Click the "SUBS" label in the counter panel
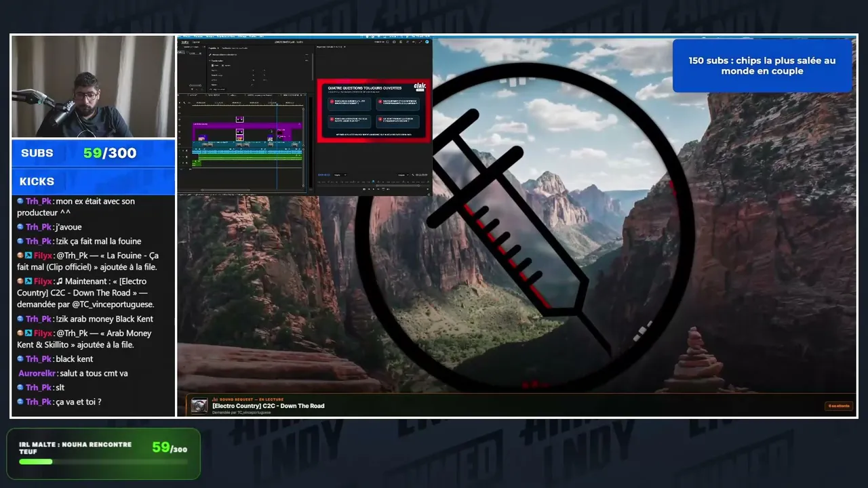The width and height of the screenshot is (868, 488). (37, 153)
